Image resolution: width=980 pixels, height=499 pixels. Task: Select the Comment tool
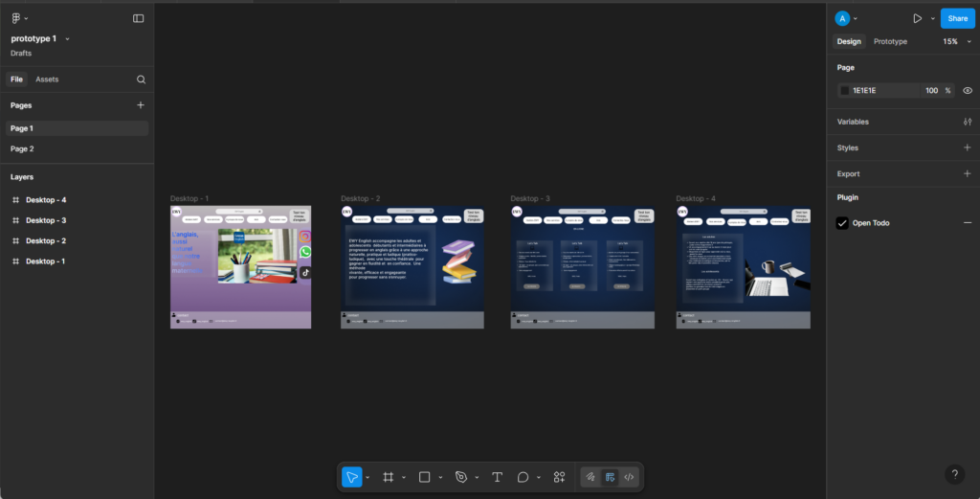523,477
